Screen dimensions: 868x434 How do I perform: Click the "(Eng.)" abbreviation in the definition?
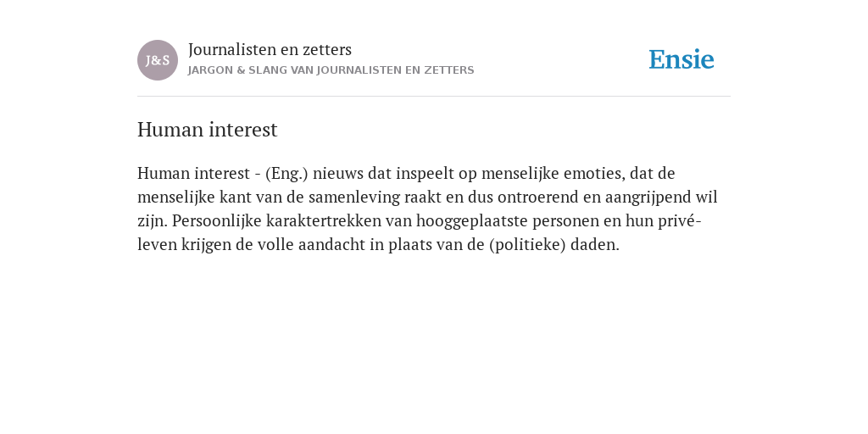(x=287, y=174)
